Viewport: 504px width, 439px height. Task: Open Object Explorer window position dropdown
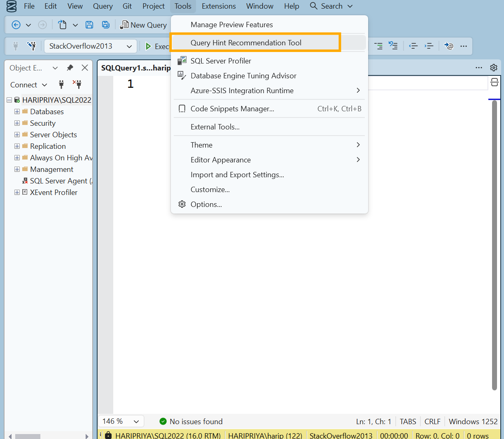tap(55, 68)
